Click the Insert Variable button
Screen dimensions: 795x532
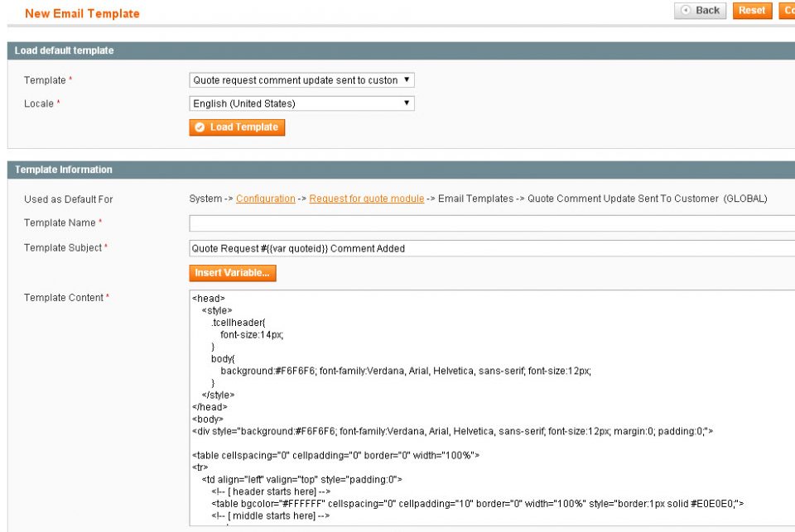coord(233,273)
